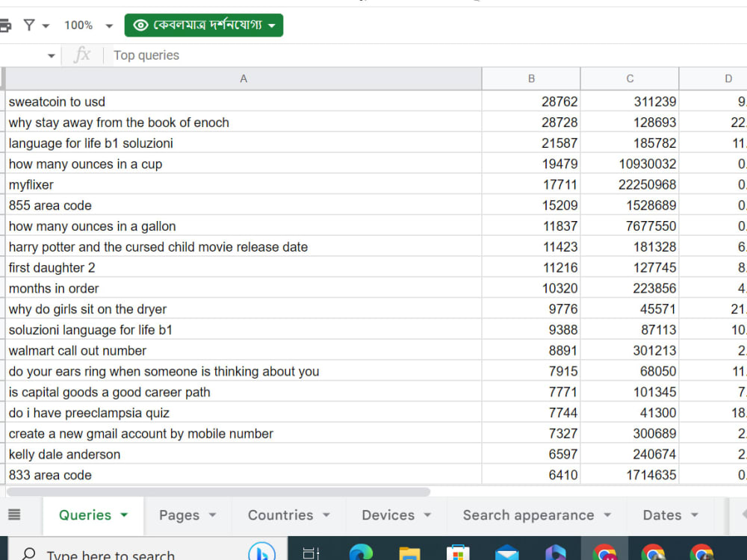Switch to the Queries sheet tab
This screenshot has width=747, height=560.
85,515
